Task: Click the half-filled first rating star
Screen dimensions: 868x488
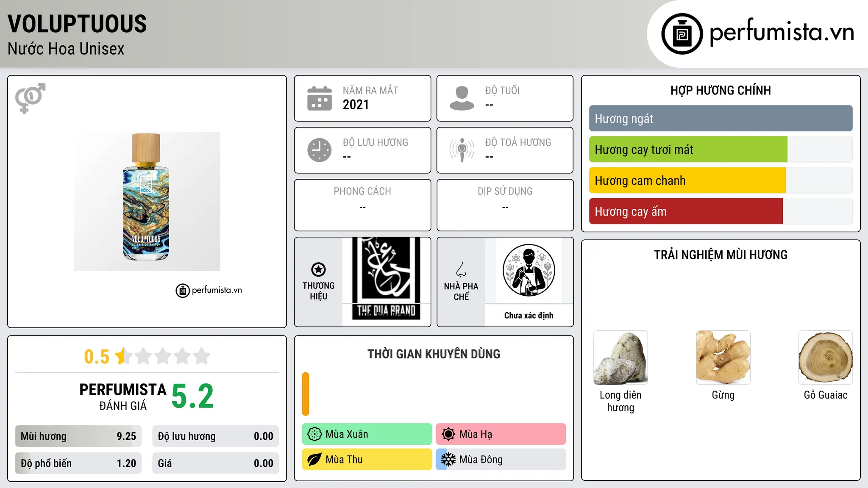Action: tap(124, 356)
